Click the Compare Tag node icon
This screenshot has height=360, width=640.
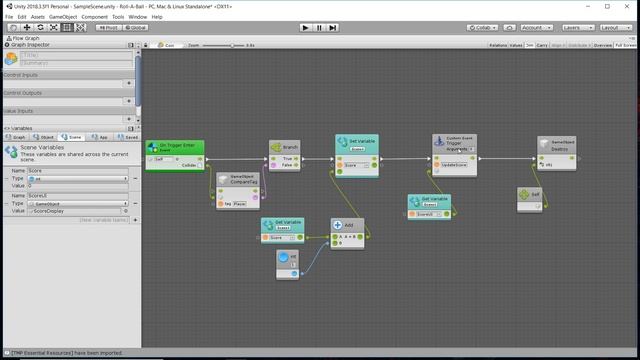point(223,179)
